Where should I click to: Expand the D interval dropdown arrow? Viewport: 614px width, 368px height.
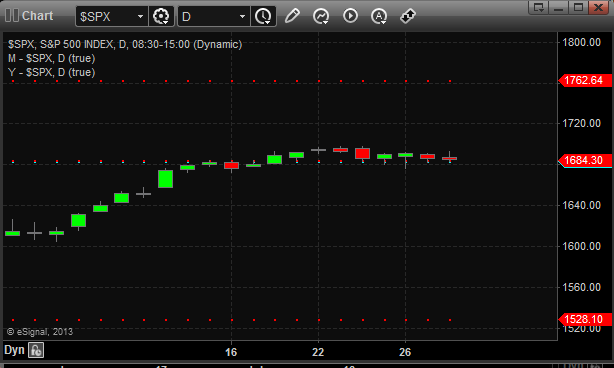pos(242,16)
